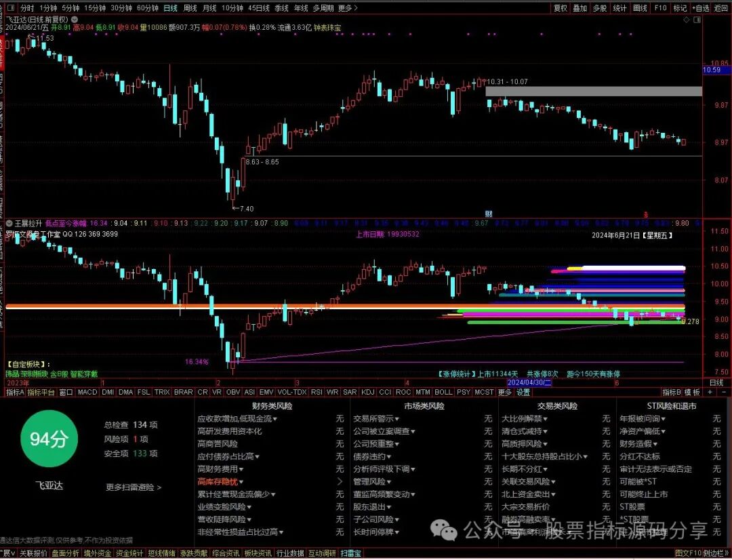Select the BOLL indicator
This screenshot has height=560, width=732.
pyautogui.click(x=443, y=393)
